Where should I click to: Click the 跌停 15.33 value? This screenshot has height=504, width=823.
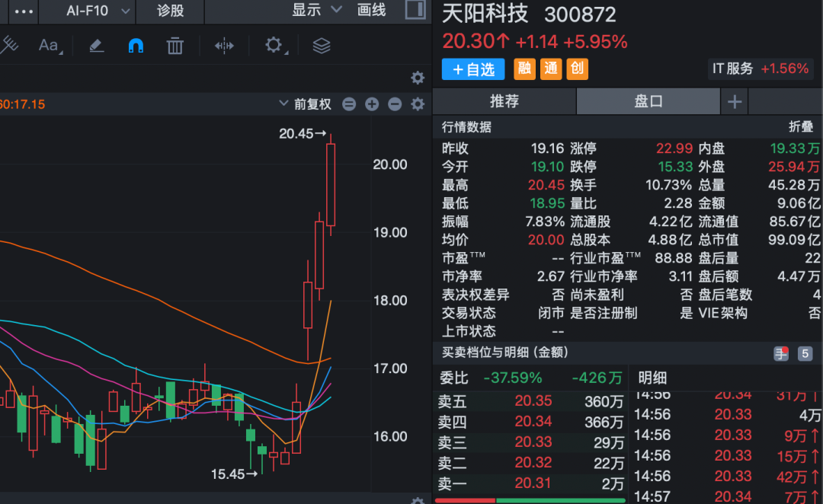tap(675, 167)
